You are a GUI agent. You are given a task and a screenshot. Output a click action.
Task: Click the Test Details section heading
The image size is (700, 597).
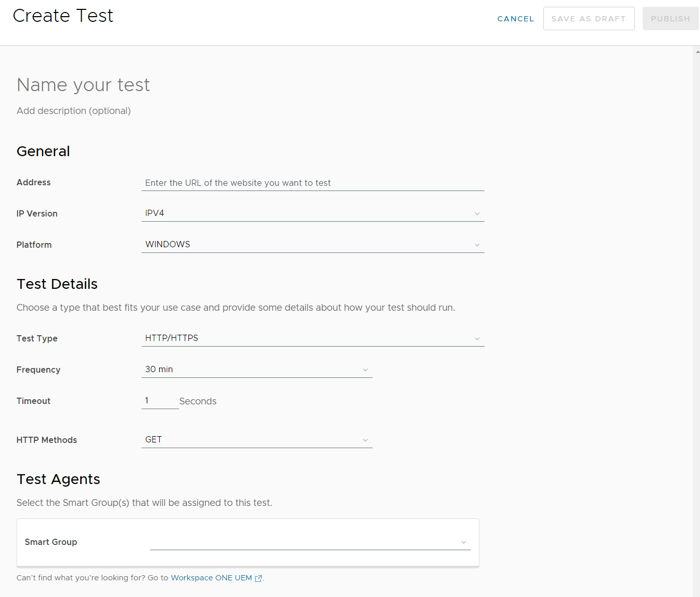coord(57,284)
